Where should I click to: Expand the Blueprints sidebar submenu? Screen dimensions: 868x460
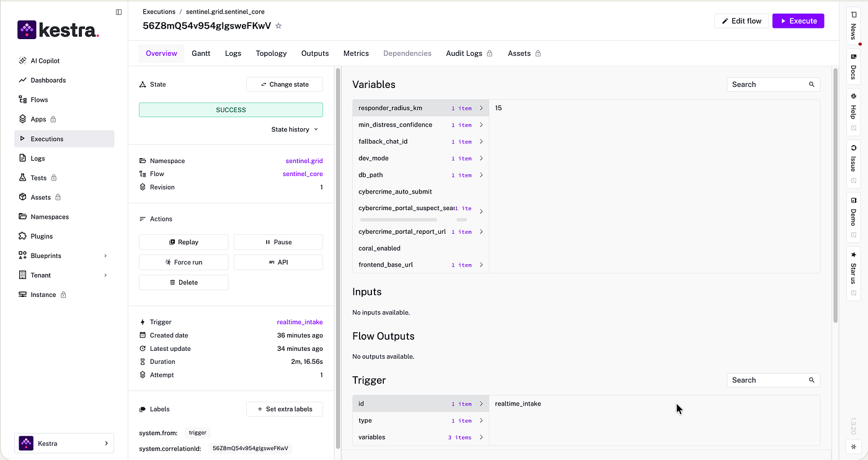105,256
